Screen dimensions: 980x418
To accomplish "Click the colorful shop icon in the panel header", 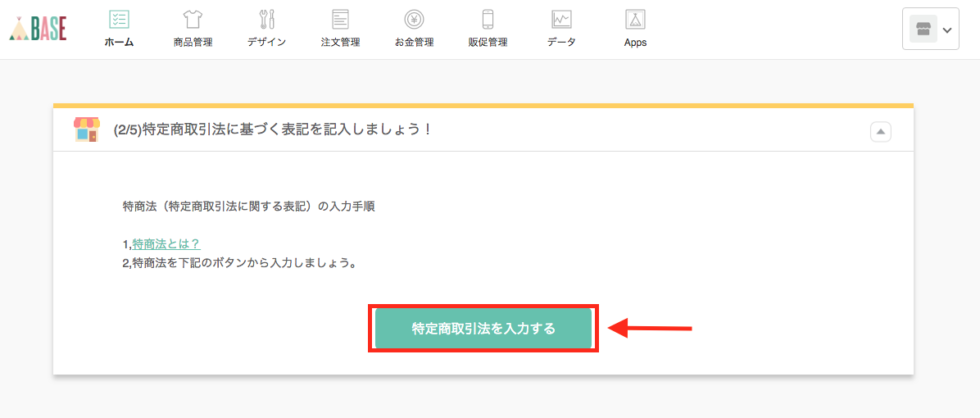I will coord(86,129).
